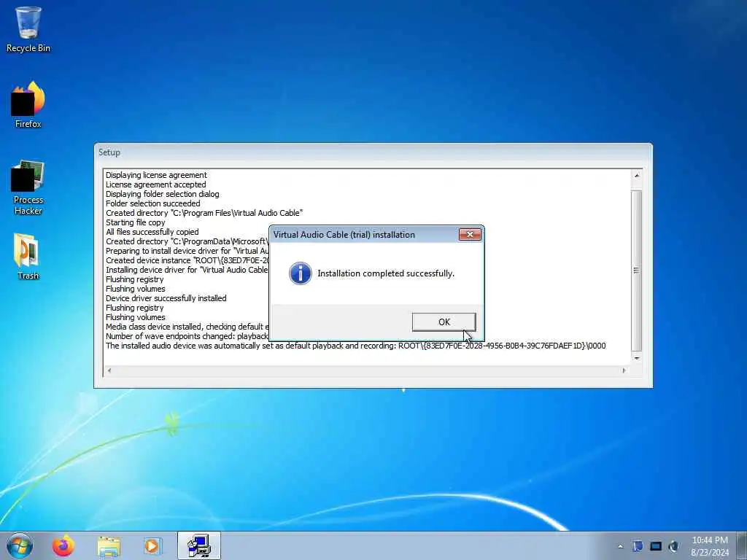Viewport: 747px width, 560px height.
Task: Open the Windows Start menu orb
Action: tap(20, 545)
